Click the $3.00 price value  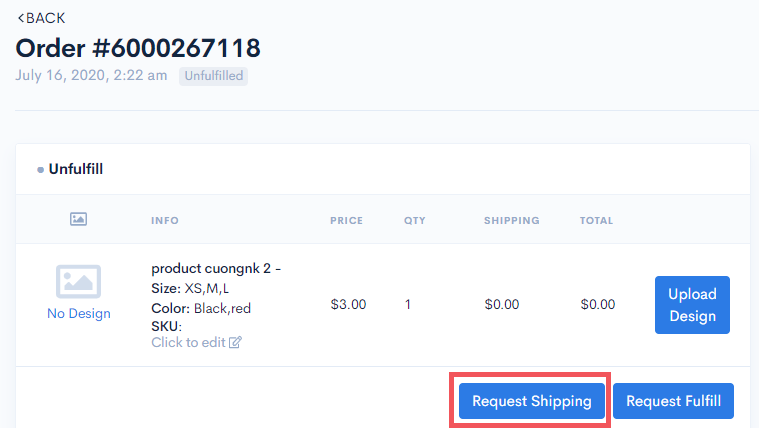[x=348, y=305]
